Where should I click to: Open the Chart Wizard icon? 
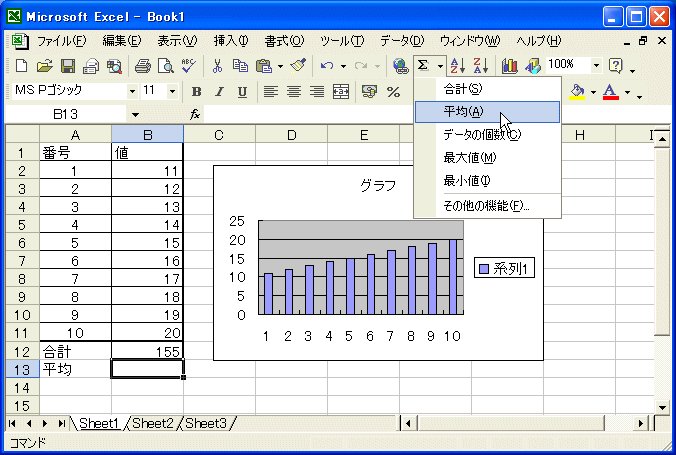coord(510,66)
